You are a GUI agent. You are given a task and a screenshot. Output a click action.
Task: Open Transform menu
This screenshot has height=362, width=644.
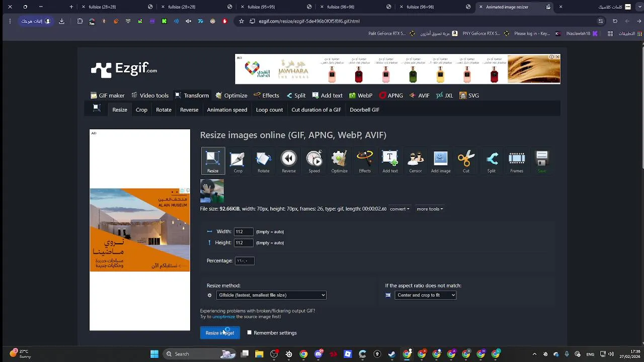tap(192, 96)
